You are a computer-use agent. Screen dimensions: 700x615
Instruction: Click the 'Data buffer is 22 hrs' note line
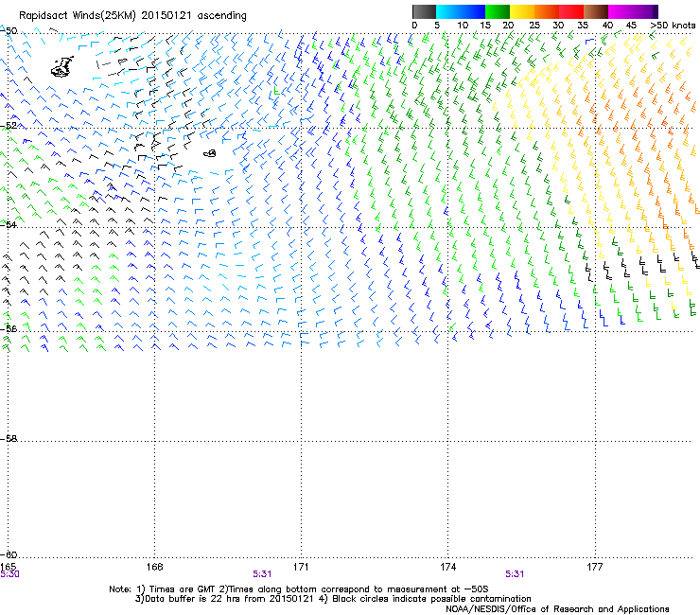(x=333, y=599)
